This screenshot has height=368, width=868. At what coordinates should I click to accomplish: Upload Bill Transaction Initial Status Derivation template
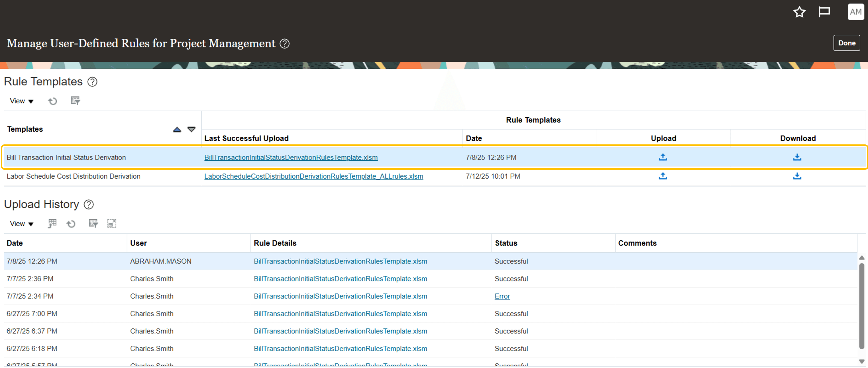[663, 157]
